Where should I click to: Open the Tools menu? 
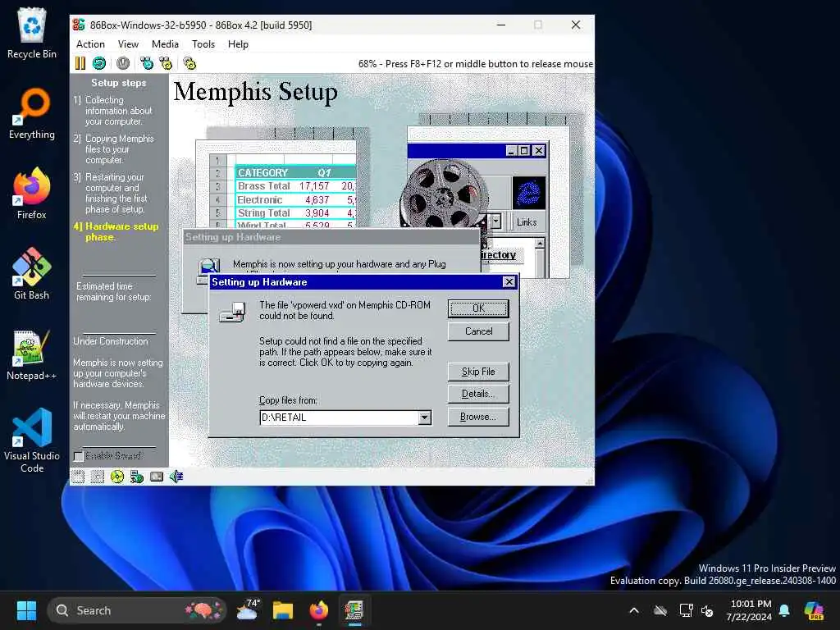pyautogui.click(x=203, y=44)
